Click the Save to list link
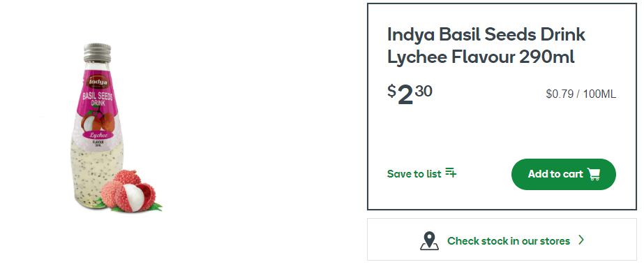This screenshot has width=644, height=267. [422, 173]
